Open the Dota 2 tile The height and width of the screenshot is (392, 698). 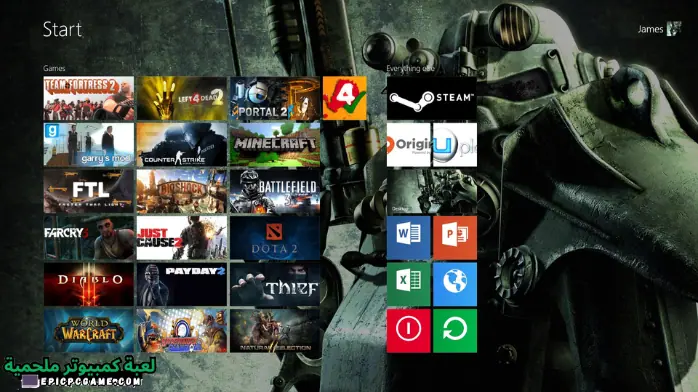pos(275,238)
